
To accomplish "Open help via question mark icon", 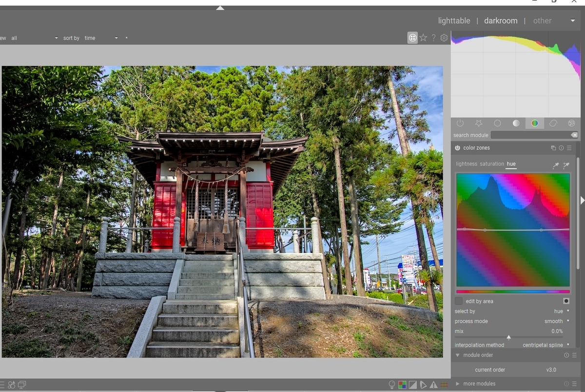I will coord(433,37).
